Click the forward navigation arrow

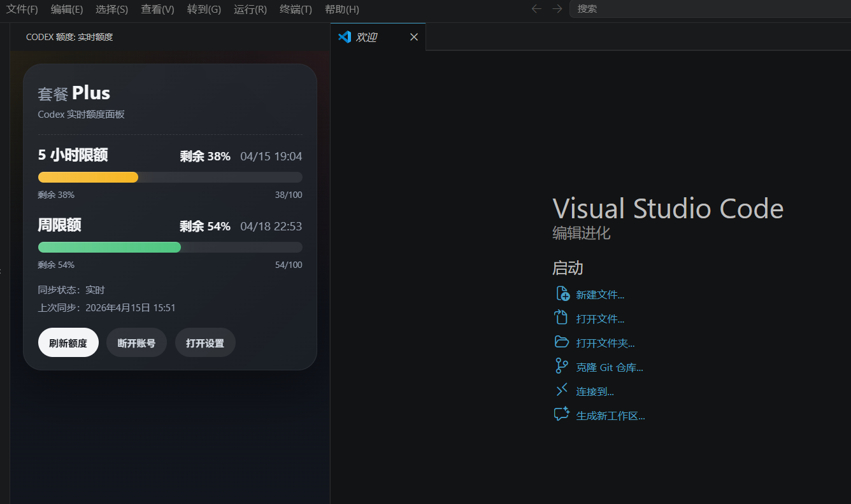(x=557, y=9)
